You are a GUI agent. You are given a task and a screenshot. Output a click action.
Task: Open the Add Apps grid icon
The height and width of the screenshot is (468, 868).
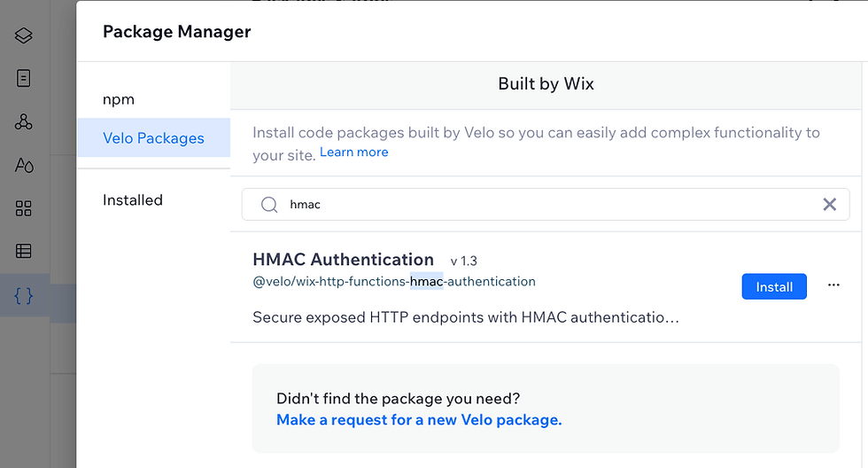[x=23, y=208]
